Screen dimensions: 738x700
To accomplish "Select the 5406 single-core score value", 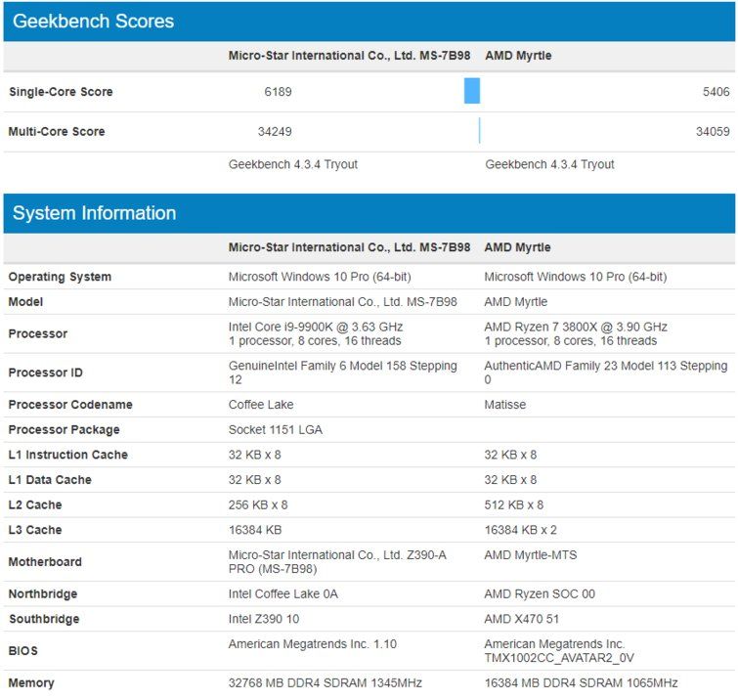I will tap(716, 92).
